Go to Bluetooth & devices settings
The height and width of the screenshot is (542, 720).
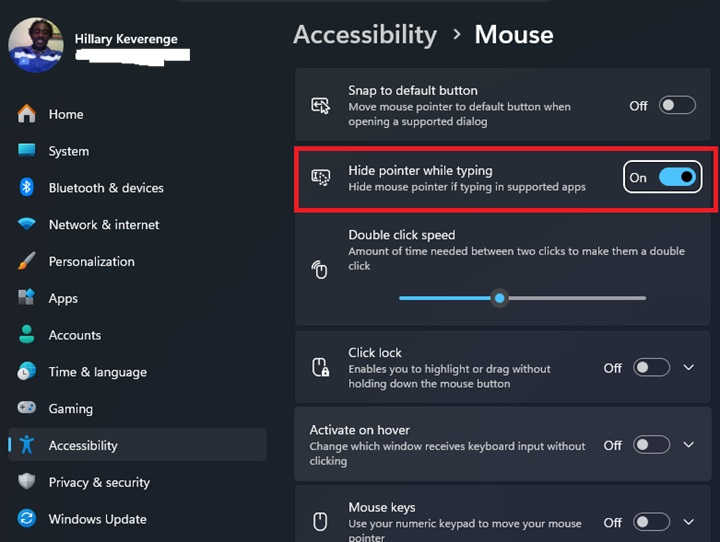pos(137,187)
